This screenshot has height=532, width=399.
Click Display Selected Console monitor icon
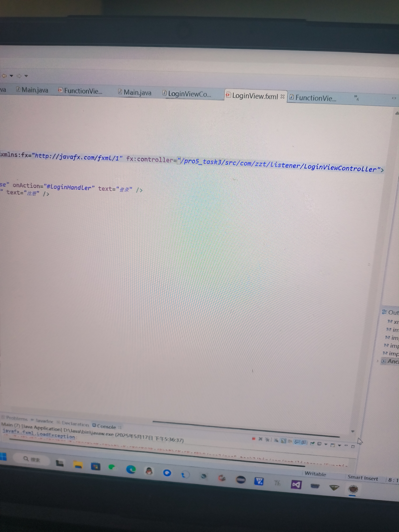point(319,444)
